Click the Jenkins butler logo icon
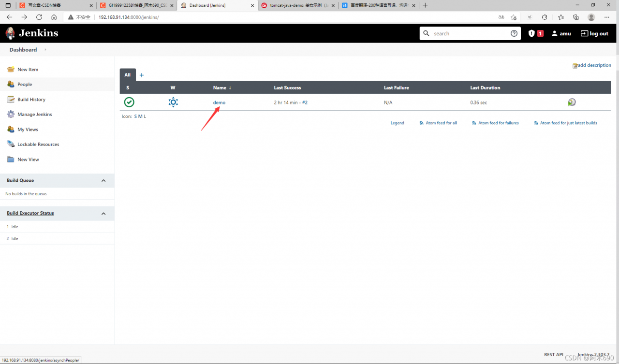Viewport: 619px width, 364px height. [x=10, y=33]
